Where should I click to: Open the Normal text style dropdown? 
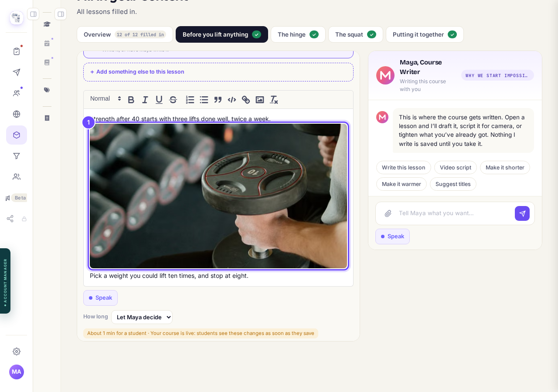tap(106, 99)
